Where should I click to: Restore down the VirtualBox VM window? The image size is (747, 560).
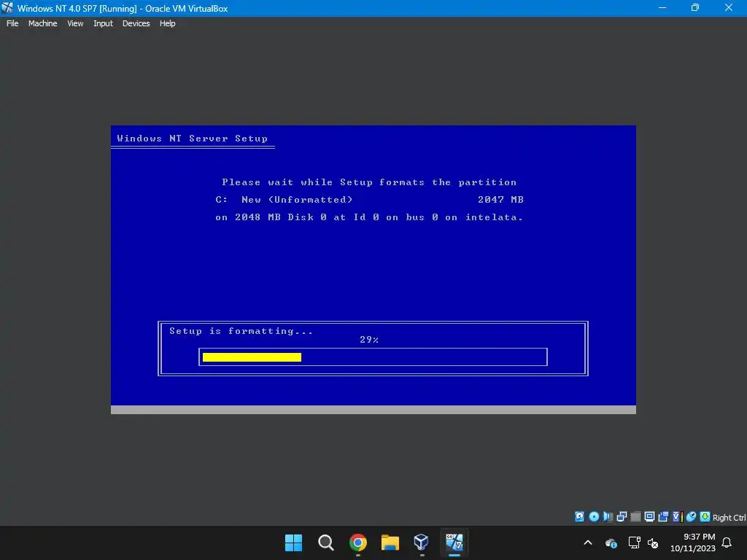(x=695, y=7)
